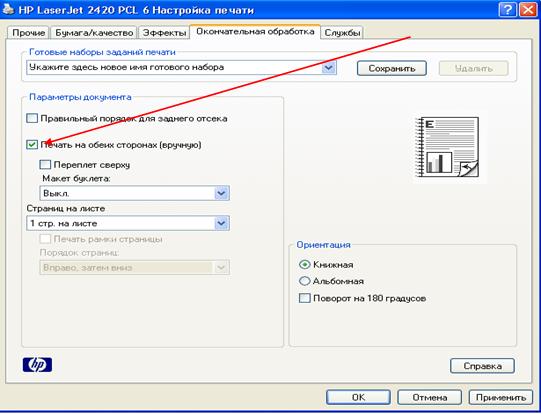Go to the Службы tab

342,33
